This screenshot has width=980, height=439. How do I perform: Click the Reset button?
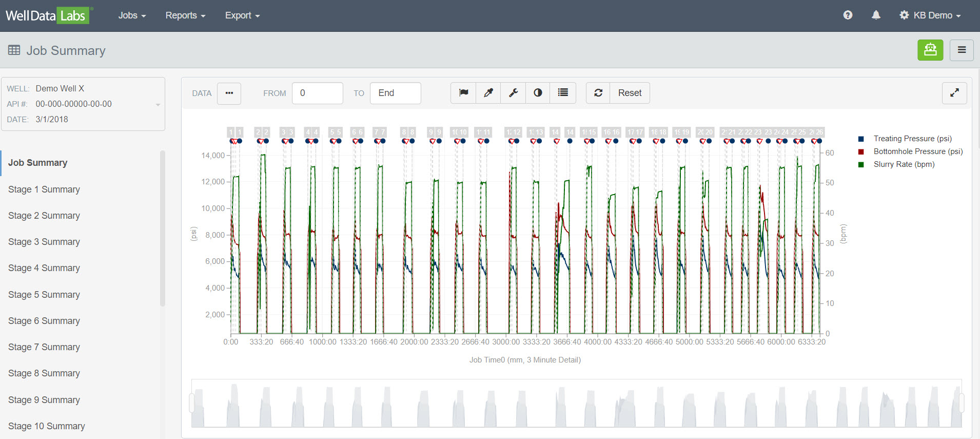point(630,93)
